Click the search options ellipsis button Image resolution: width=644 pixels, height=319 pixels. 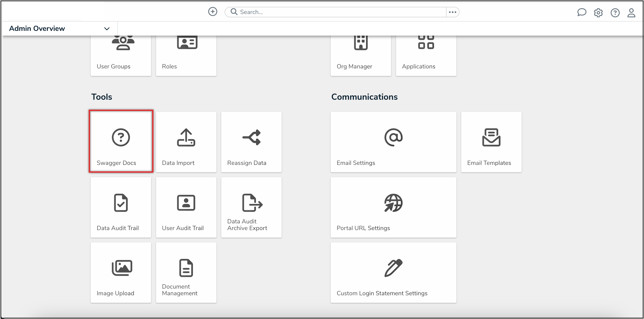tap(452, 12)
